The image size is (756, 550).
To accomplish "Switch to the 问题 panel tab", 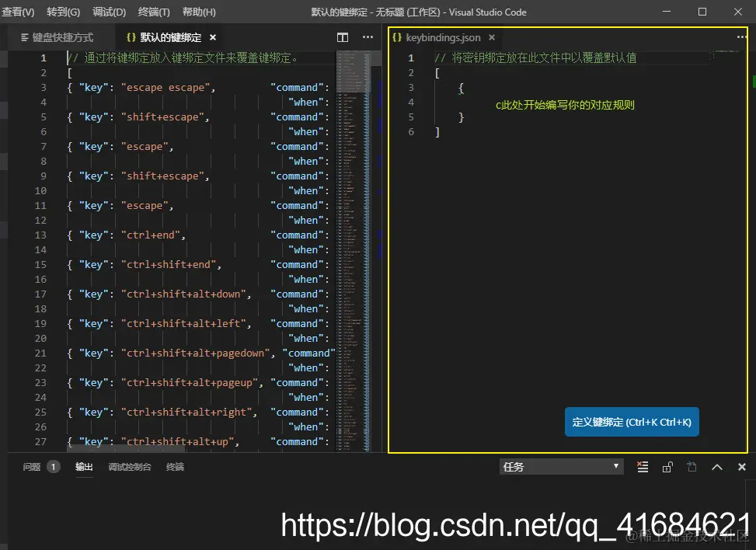I will coord(32,467).
